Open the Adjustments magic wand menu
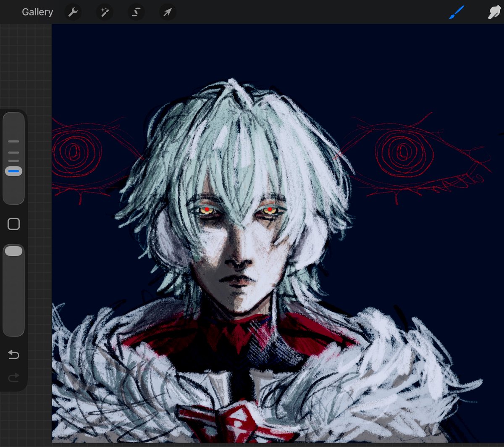 [104, 12]
